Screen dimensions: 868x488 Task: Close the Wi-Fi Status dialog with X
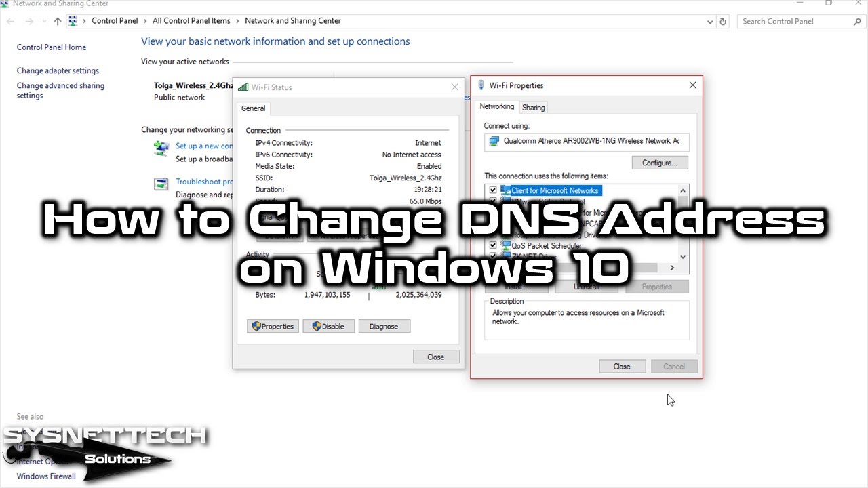pyautogui.click(x=454, y=87)
